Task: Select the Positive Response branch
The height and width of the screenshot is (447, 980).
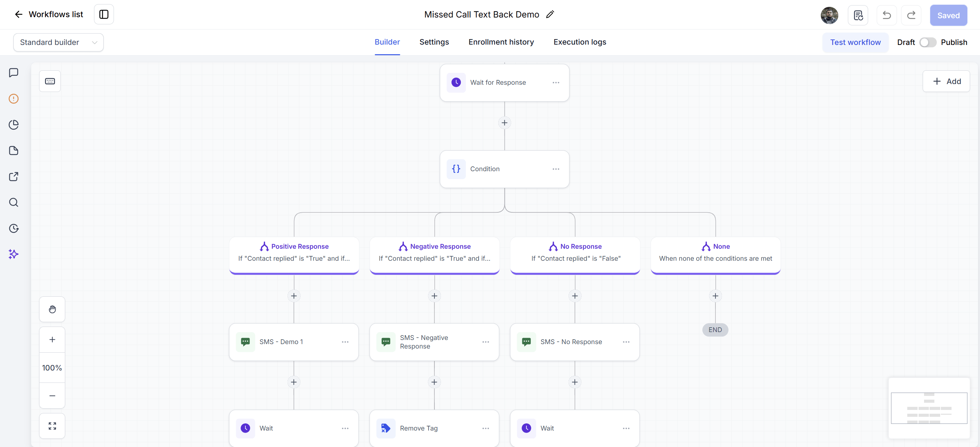Action: 294,255
